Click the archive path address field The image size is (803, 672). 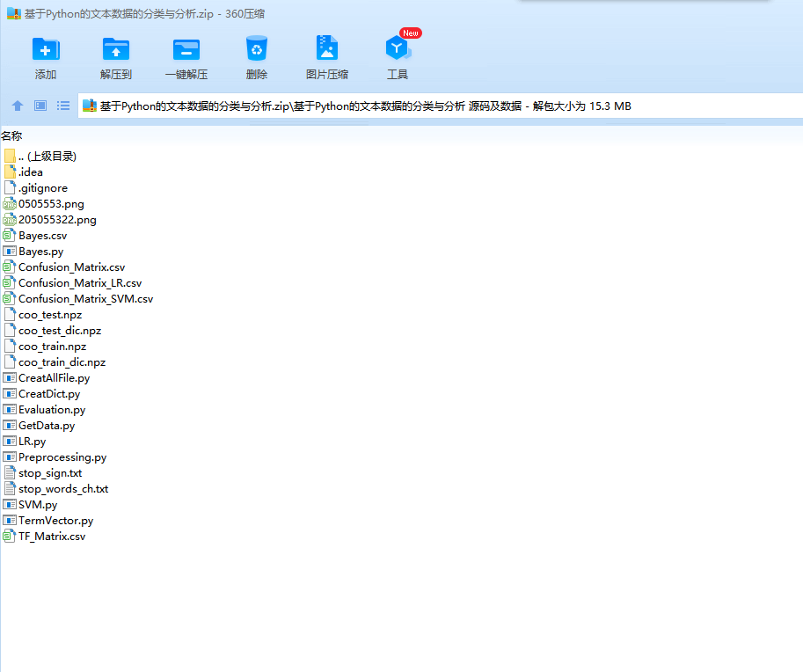[x=441, y=106]
